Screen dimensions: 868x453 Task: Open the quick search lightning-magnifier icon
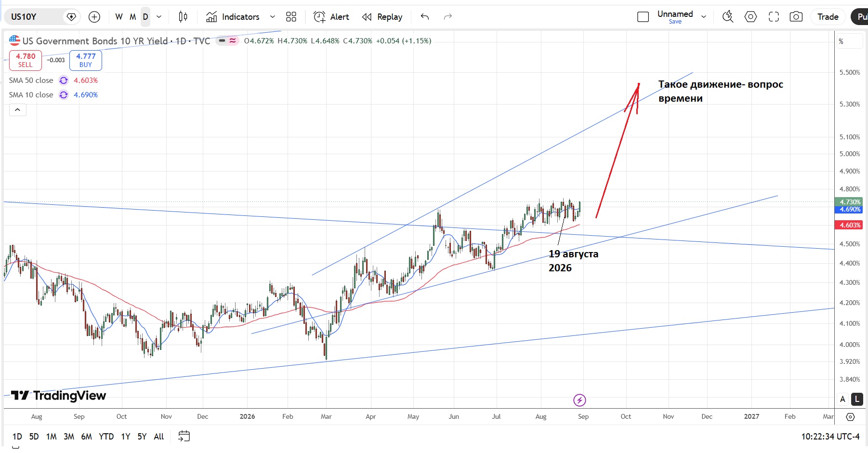click(727, 17)
